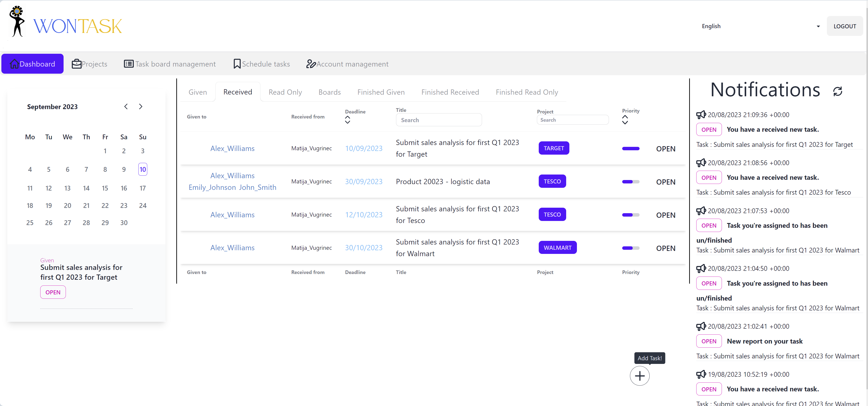This screenshot has height=406, width=868.
Task: Open the Finished Given tab
Action: [381, 92]
